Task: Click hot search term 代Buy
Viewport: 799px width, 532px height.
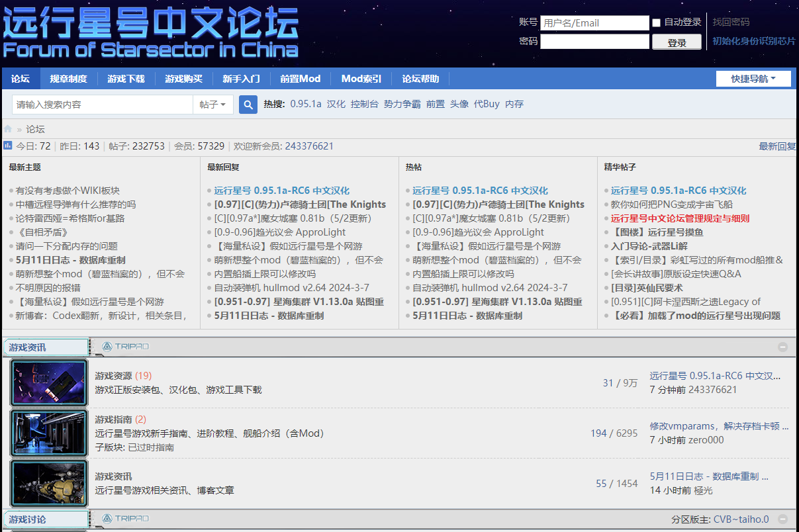Action: [487, 104]
